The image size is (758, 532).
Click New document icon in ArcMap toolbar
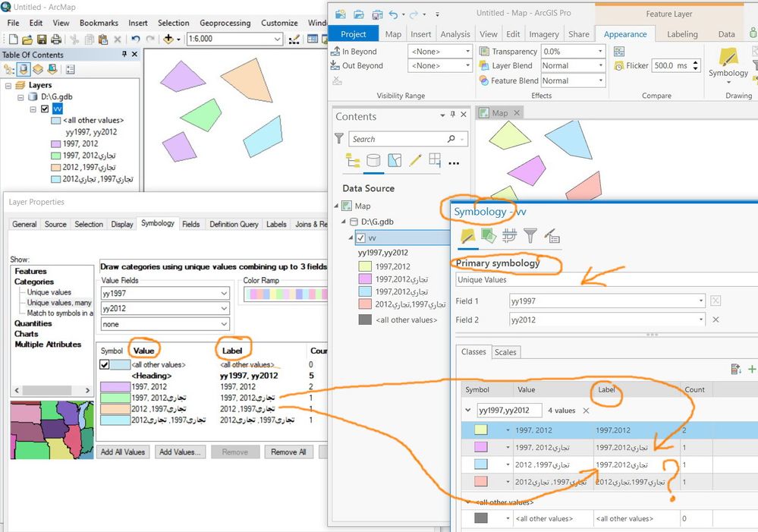pos(13,39)
